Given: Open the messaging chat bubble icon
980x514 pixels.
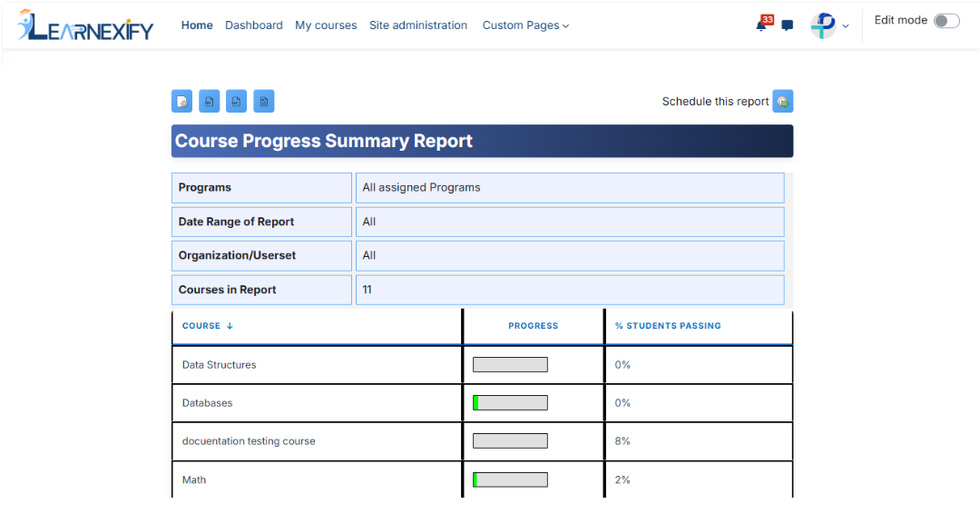Looking at the screenshot, I should click(788, 25).
